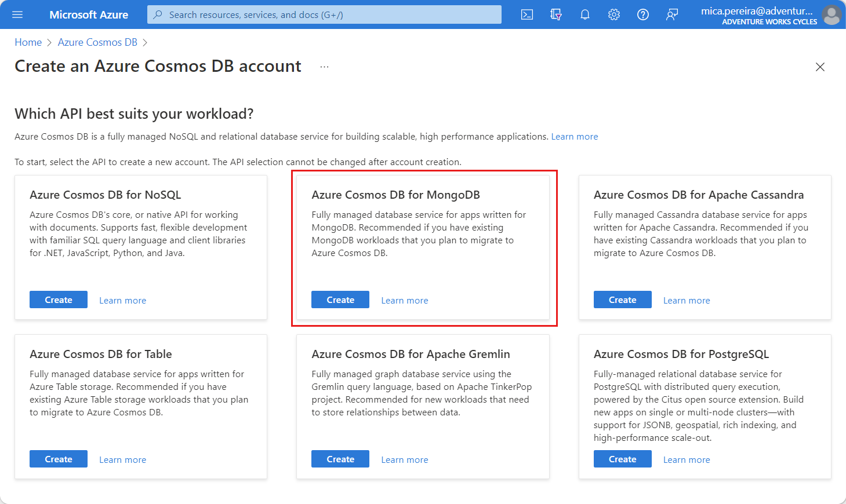
Task: Open Azure Cloud Shell
Action: coord(527,14)
